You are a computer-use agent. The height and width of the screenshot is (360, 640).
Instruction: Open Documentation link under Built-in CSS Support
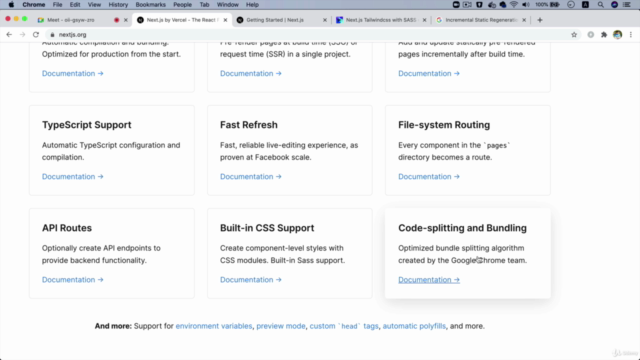tap(251, 280)
